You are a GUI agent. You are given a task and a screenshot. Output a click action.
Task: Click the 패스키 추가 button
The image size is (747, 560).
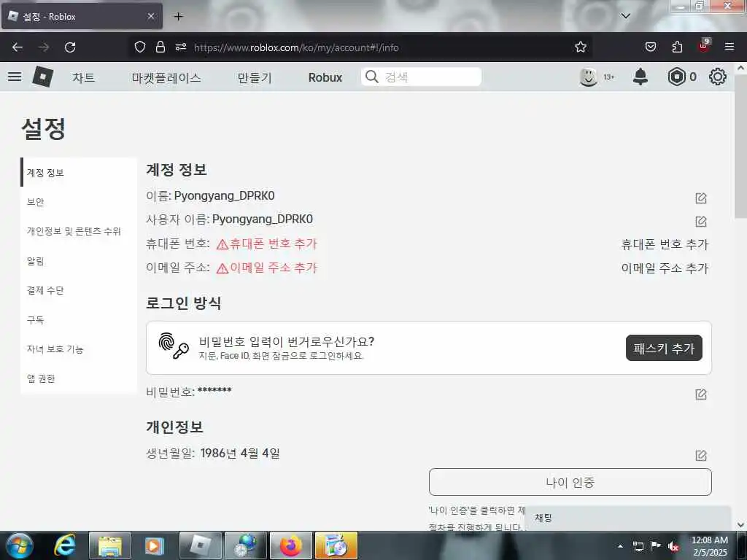click(664, 348)
